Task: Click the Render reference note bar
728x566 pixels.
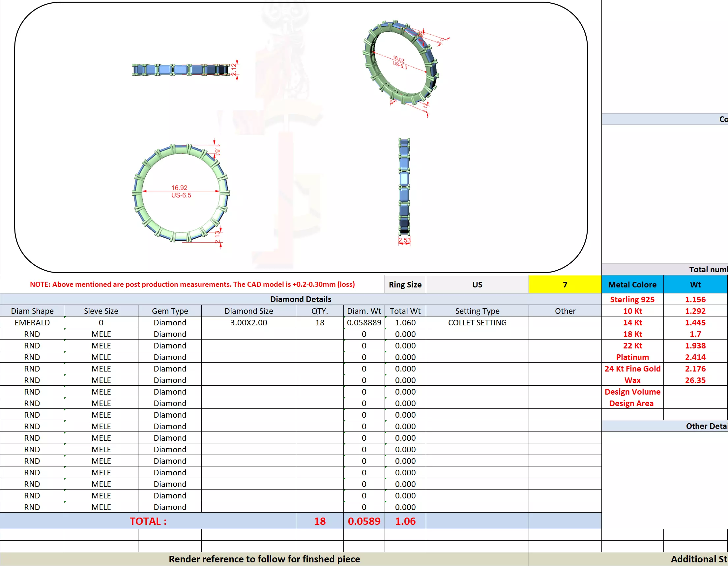Action: pos(264,559)
